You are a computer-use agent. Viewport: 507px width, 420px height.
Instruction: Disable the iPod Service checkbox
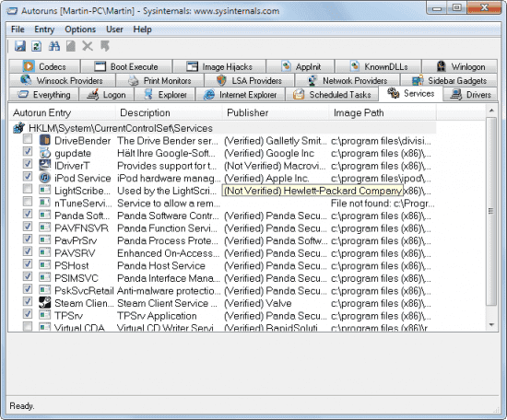28,177
